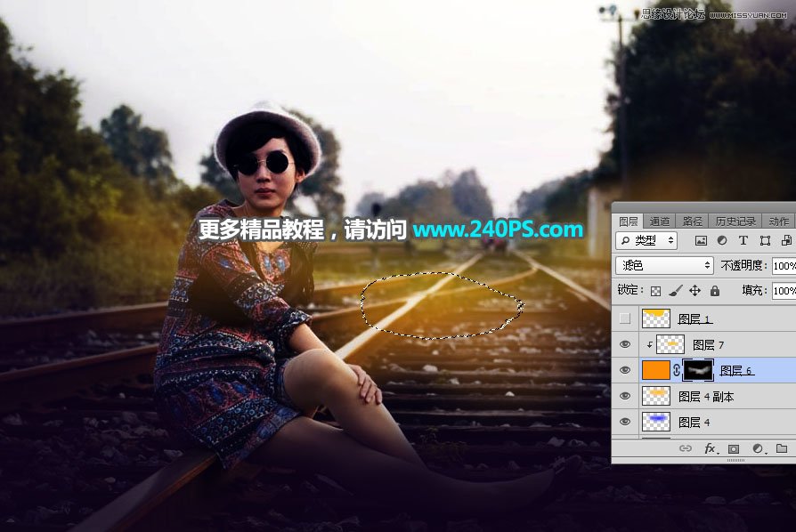The height and width of the screenshot is (532, 796).
Task: Switch to the 图层 tab
Action: click(x=628, y=222)
